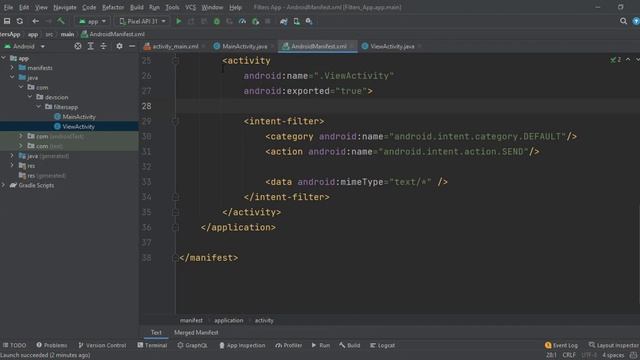Open the Terminal tool window
Image resolution: width=640 pixels, height=360 pixels.
[x=152, y=345]
